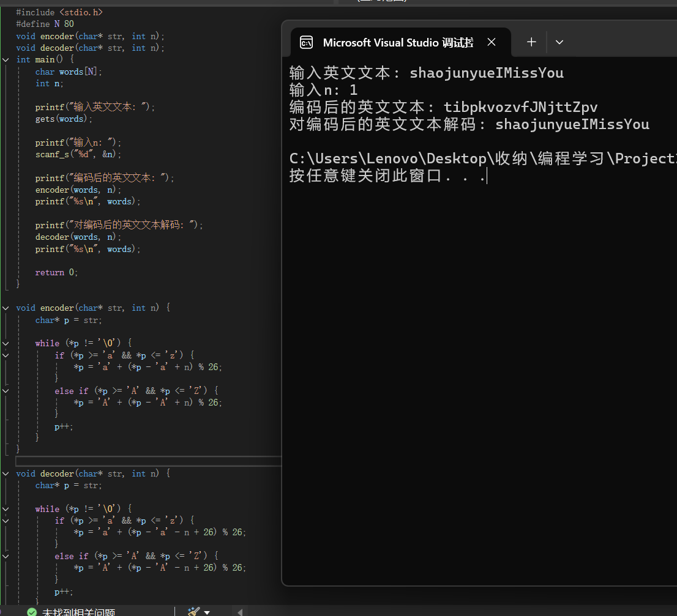The width and height of the screenshot is (677, 616).
Task: Click the decoder lowercase '- n + 26' line
Action: (x=160, y=532)
